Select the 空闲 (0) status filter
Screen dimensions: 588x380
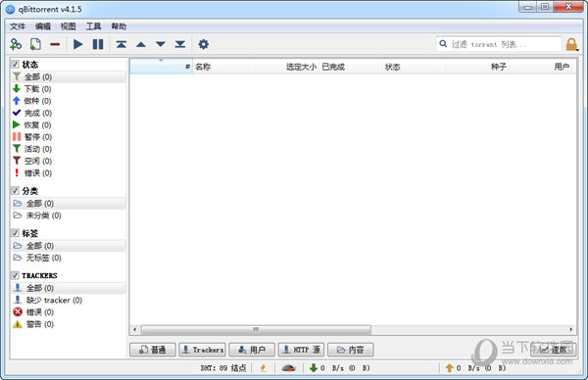click(x=69, y=161)
